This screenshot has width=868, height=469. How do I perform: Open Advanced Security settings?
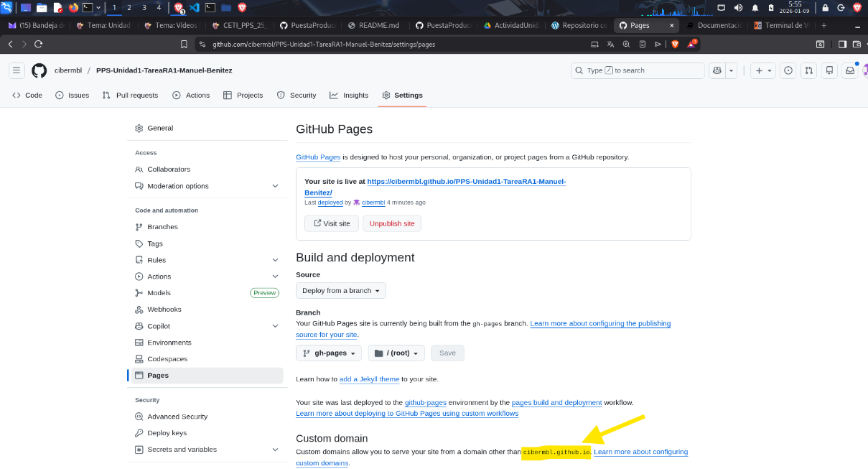point(207,417)
